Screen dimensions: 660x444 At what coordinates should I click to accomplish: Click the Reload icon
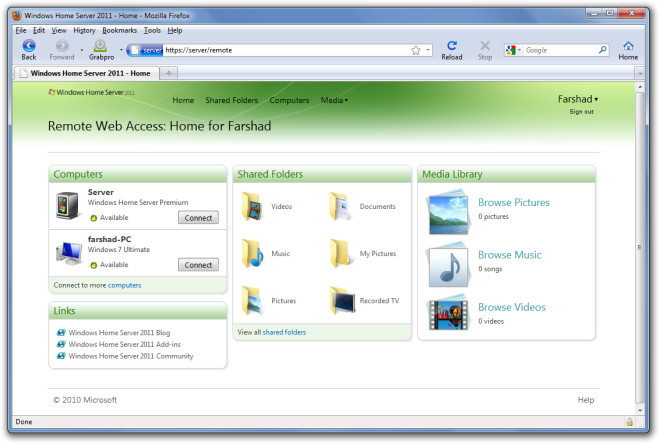pos(452,45)
